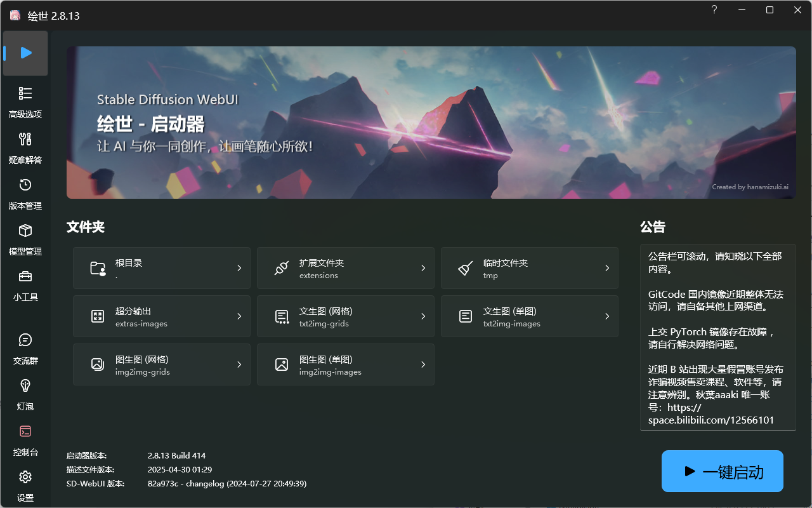The width and height of the screenshot is (812, 508).
Task: Open the 控制台 console view
Action: pyautogui.click(x=25, y=439)
